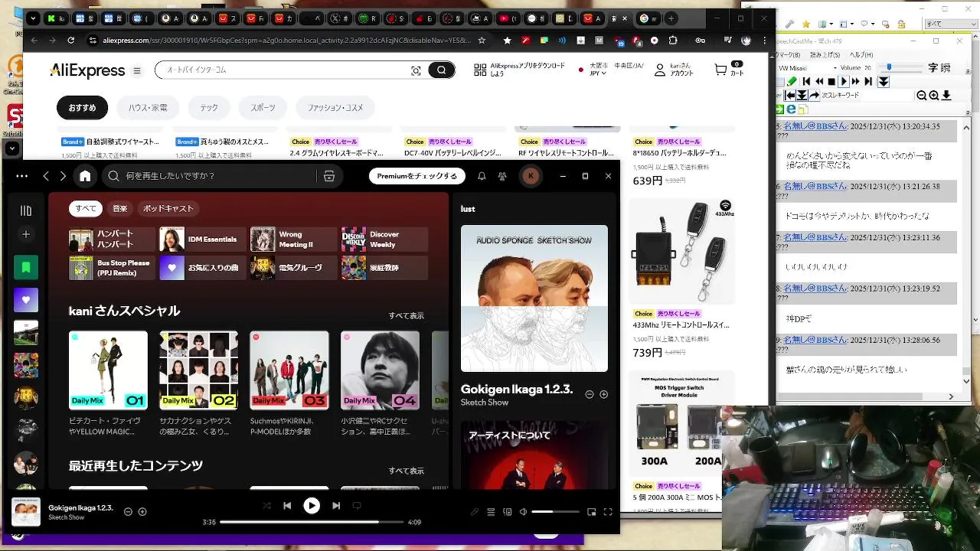The width and height of the screenshot is (980, 551).
Task: Open Bus Stop Please (PPJ Remix) tile
Action: tap(111, 268)
